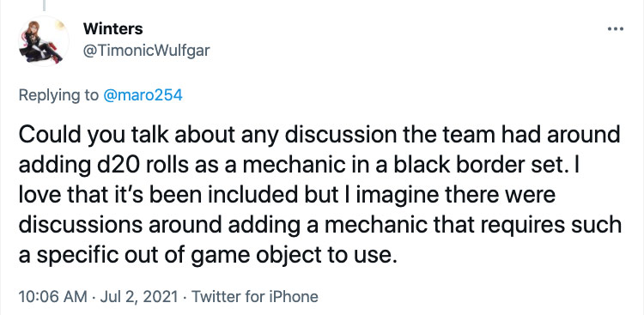
Task: Click the 'Replying to' label text
Action: click(58, 95)
